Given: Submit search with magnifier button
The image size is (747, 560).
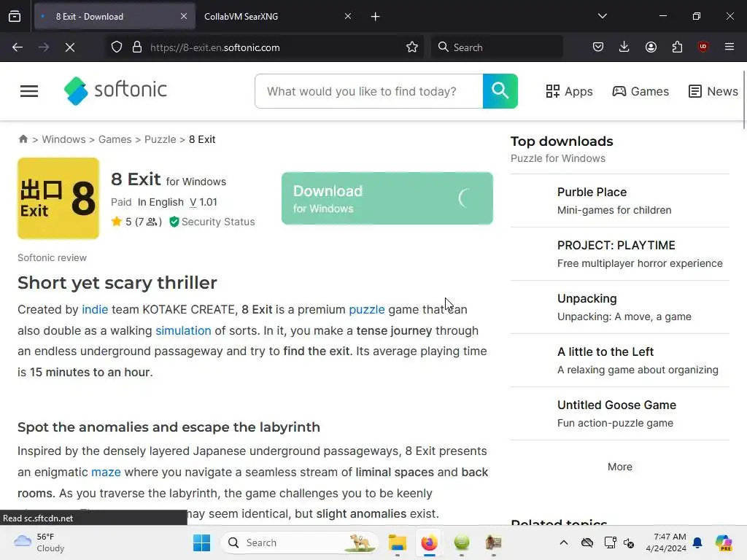Looking at the screenshot, I should coord(500,91).
